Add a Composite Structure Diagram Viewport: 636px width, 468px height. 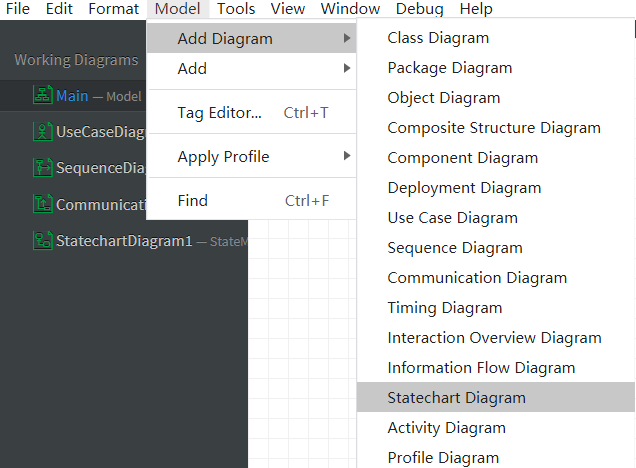pyautogui.click(x=496, y=128)
